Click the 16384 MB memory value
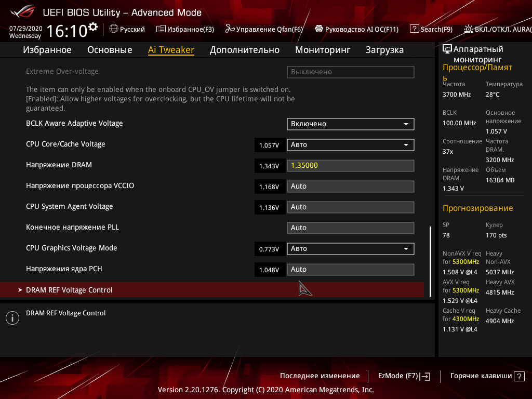Screen dimensions: 532x399 [x=500, y=180]
